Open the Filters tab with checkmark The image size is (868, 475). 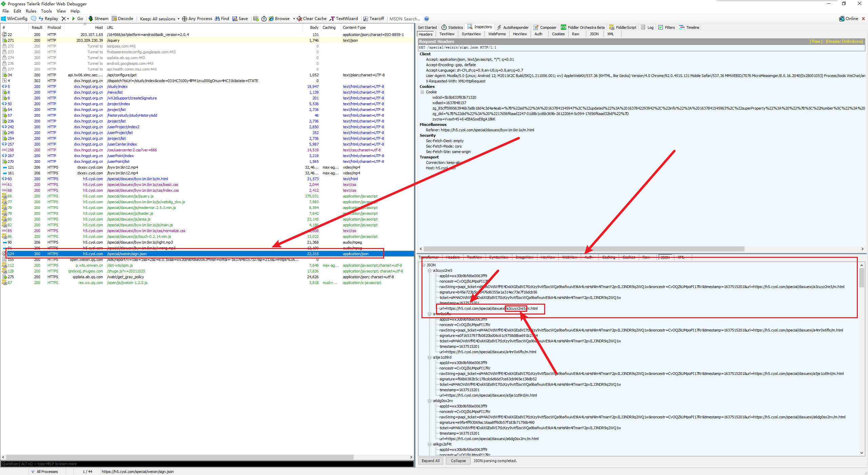click(x=667, y=27)
